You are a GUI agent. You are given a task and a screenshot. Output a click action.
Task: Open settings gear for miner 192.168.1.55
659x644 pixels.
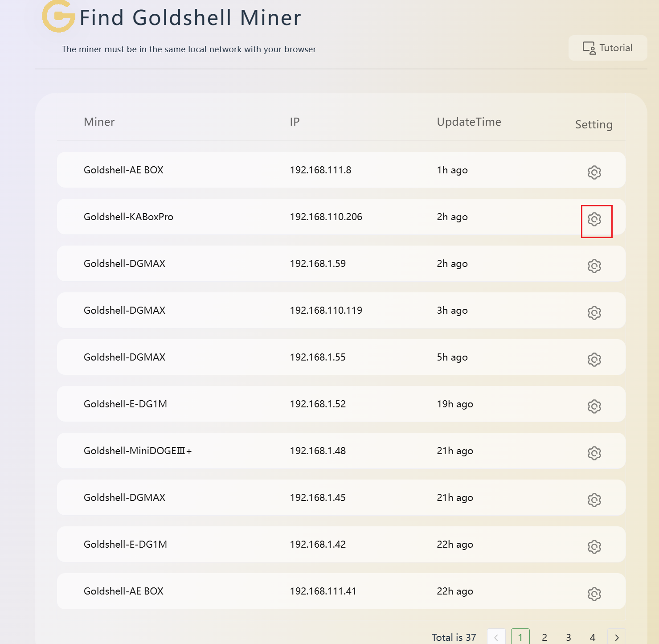tap(594, 359)
